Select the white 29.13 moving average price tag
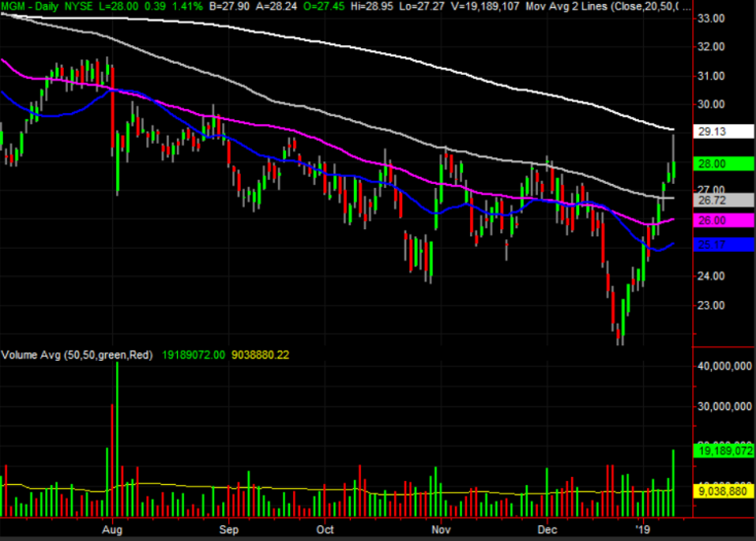 tap(724, 131)
